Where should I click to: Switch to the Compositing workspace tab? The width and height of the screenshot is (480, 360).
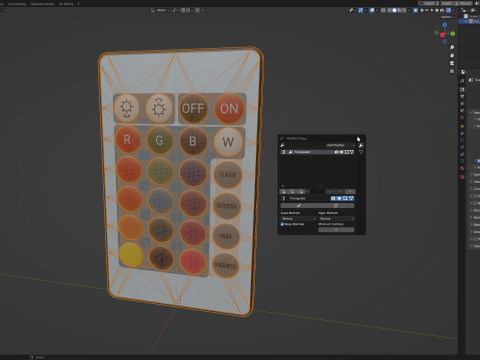(x=17, y=4)
